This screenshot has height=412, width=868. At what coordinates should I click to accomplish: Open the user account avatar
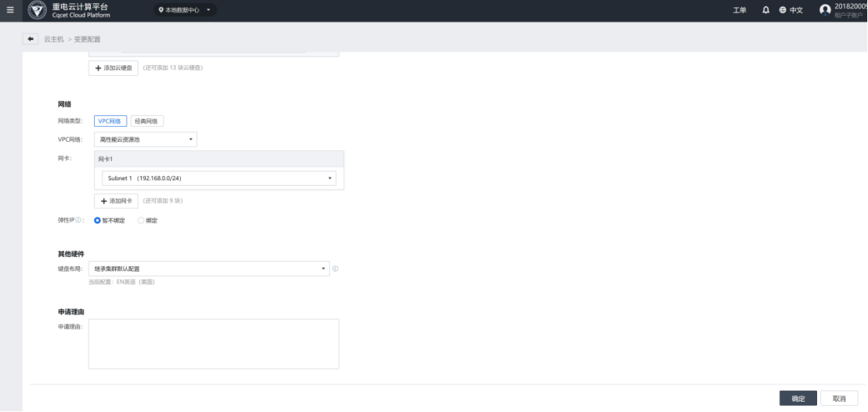[x=824, y=10]
